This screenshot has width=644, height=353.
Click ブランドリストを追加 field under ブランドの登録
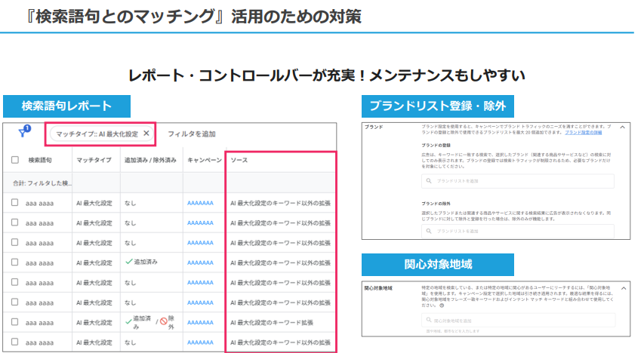tap(517, 181)
